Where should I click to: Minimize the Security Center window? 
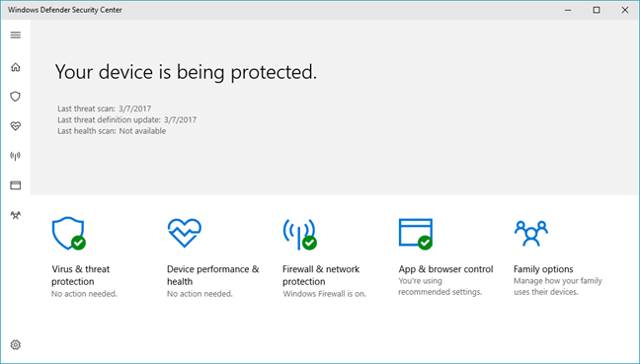click(568, 10)
